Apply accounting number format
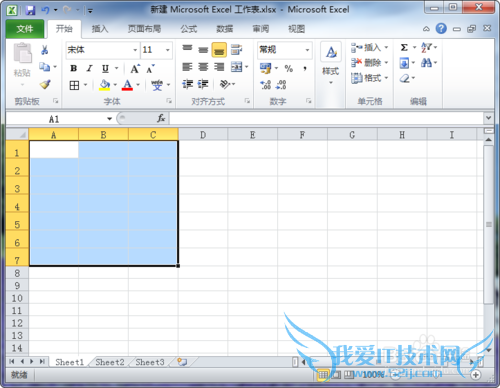The image size is (500, 388). pyautogui.click(x=266, y=68)
